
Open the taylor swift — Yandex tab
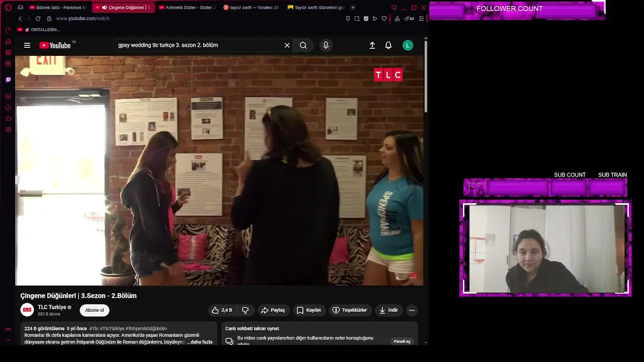point(251,8)
